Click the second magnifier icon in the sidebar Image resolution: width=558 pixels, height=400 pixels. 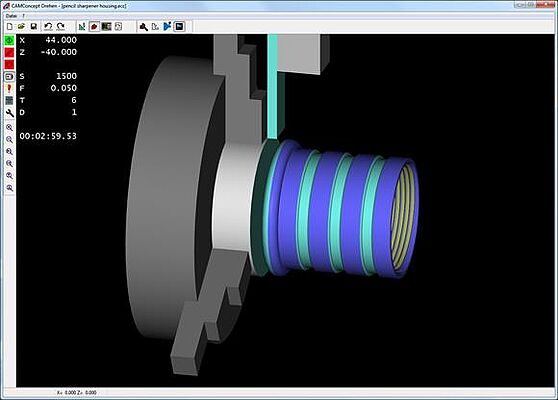(x=10, y=140)
